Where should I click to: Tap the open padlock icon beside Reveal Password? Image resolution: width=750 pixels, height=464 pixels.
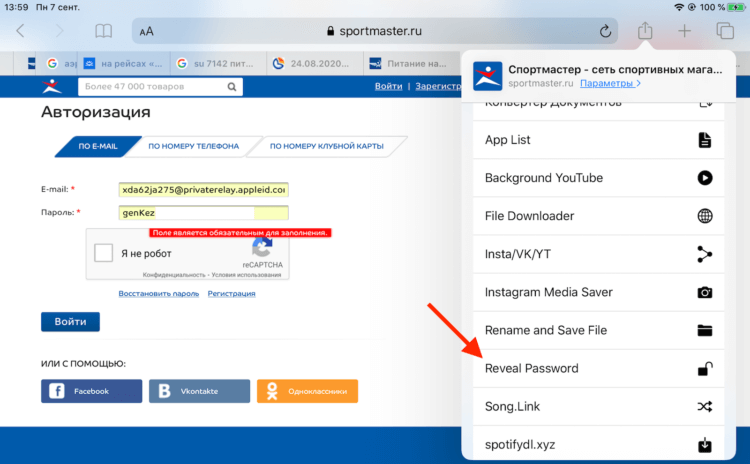[x=705, y=368]
